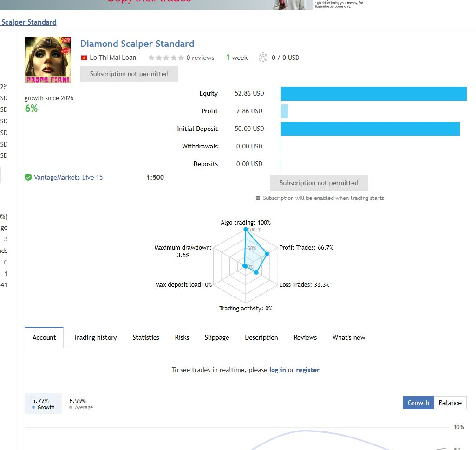Open the Trading history tab
Viewport: 476px width, 450px height.
[95, 337]
